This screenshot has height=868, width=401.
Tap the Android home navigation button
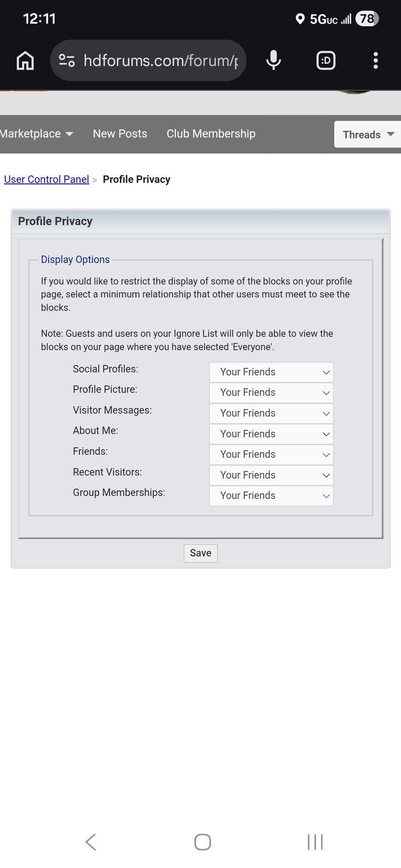click(203, 842)
